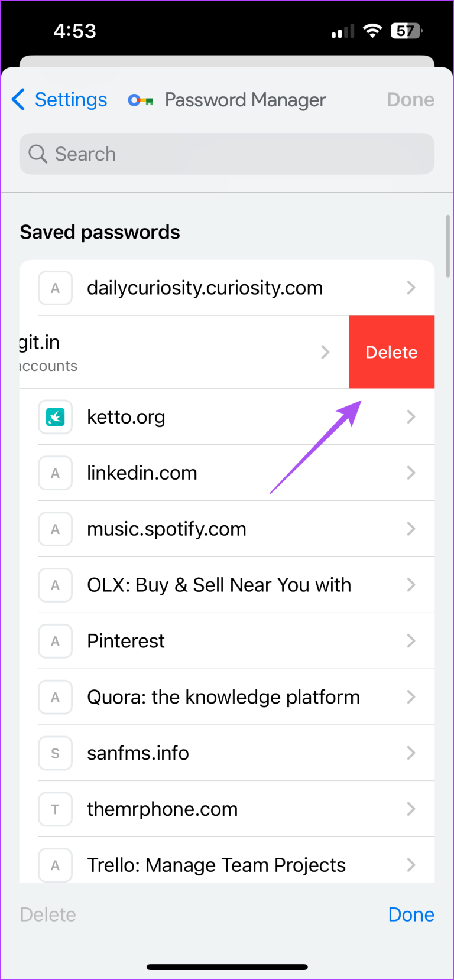This screenshot has height=980, width=454.
Task: Tap the linkedin.com letter icon
Action: [55, 473]
